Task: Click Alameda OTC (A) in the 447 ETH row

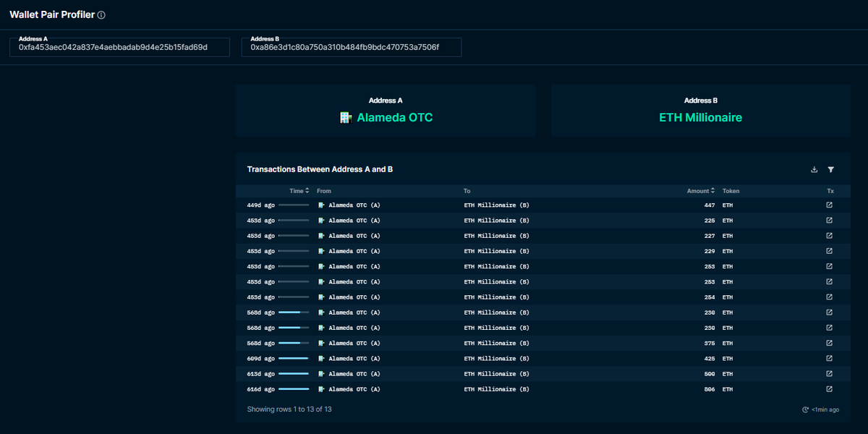Action: click(x=354, y=205)
